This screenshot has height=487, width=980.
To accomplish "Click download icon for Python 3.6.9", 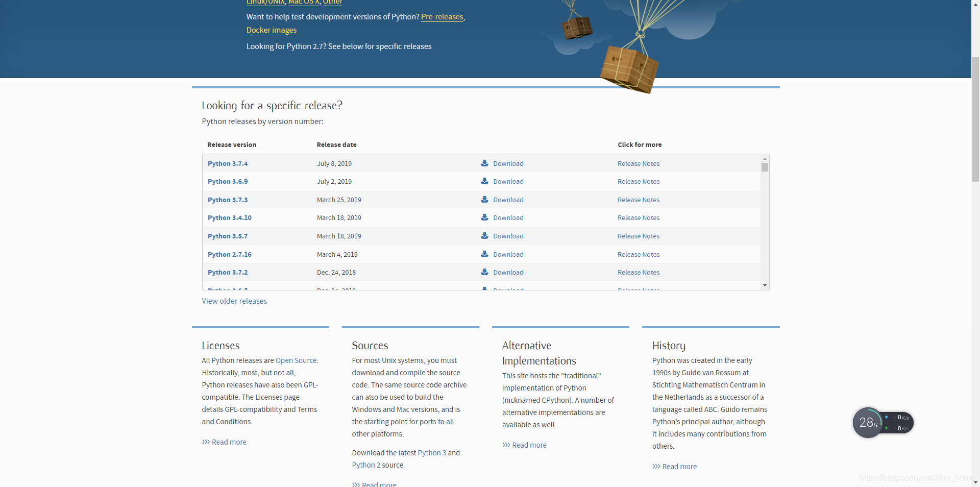I will point(484,181).
